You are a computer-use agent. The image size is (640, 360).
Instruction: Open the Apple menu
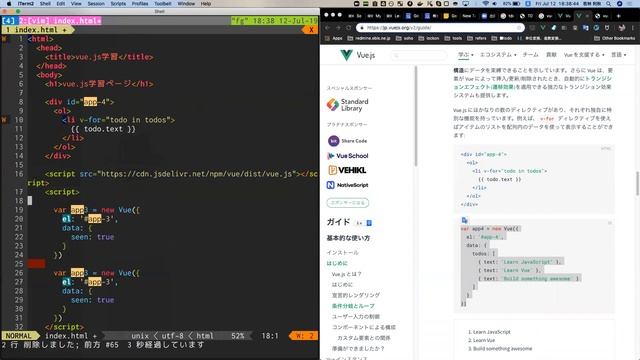(x=9, y=4)
